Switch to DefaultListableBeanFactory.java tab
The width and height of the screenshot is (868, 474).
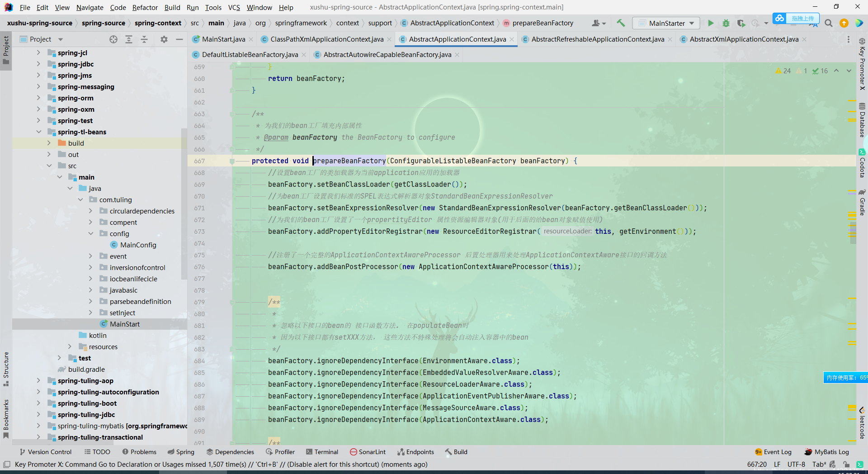pyautogui.click(x=250, y=55)
